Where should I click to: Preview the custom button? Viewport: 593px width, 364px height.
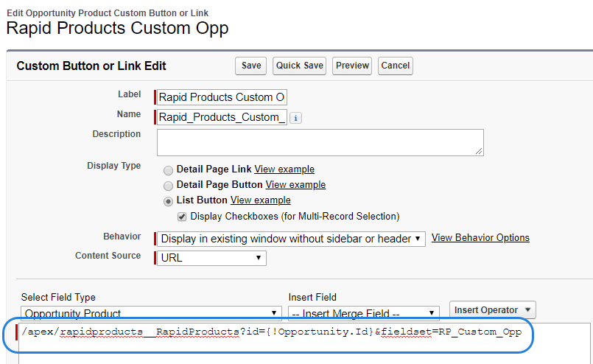tap(352, 66)
